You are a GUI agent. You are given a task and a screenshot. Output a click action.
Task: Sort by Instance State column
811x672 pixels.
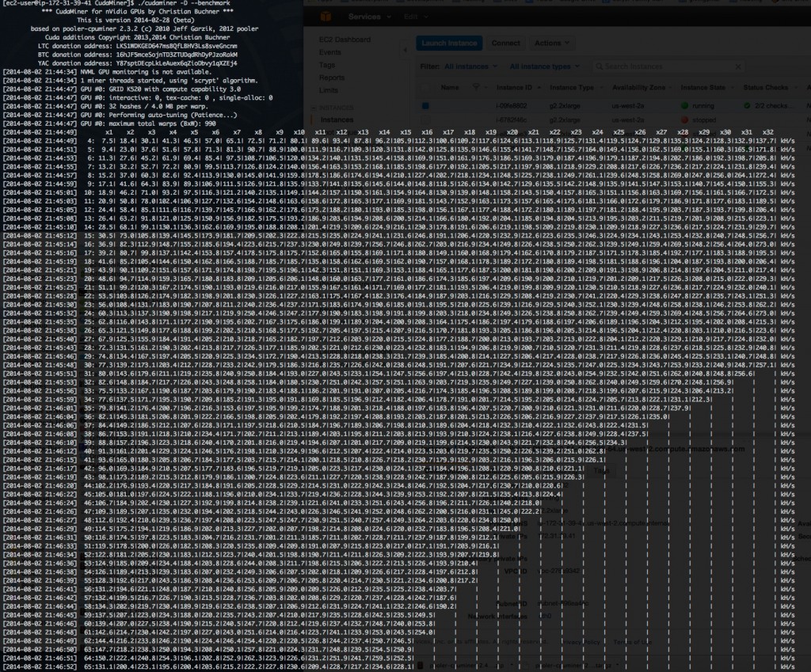(703, 88)
